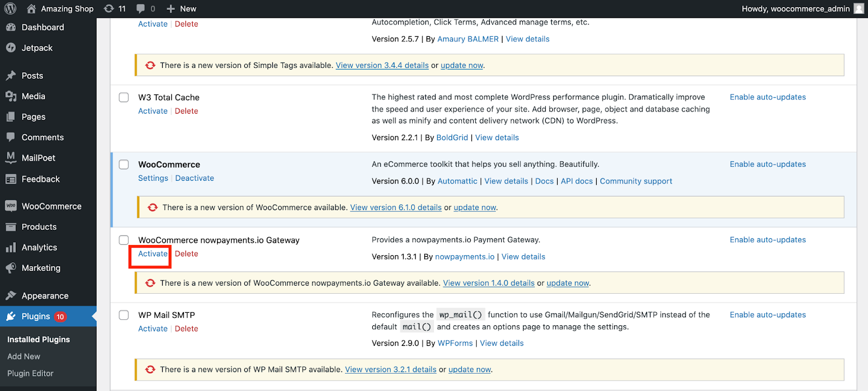The width and height of the screenshot is (868, 391).
Task: Click the MailPoet M icon
Action: [11, 158]
